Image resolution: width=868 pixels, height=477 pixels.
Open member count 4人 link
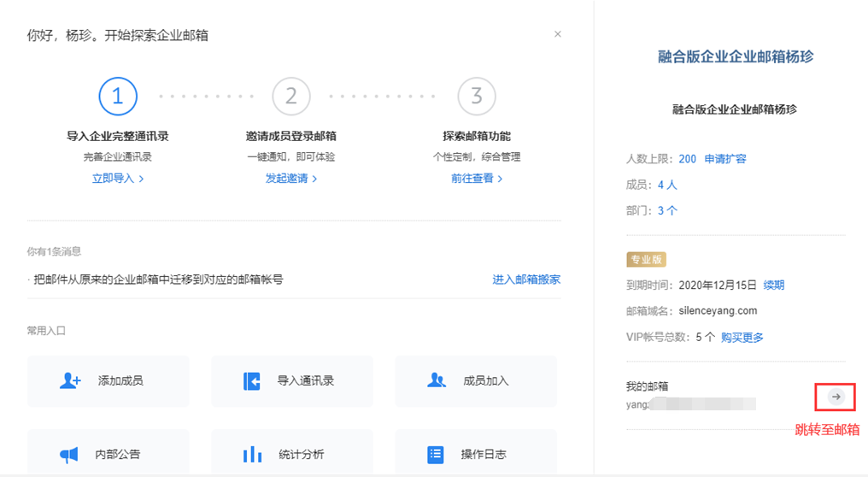click(667, 185)
